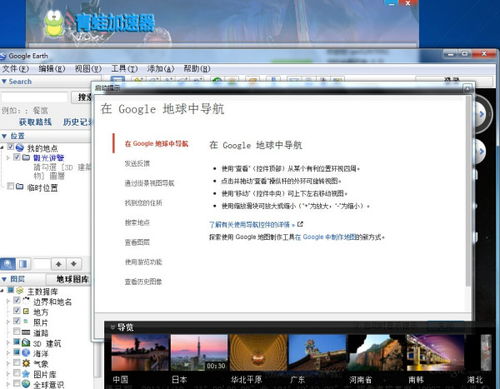500x389 pixels.
Task: Open the 视图 menu
Action: pos(88,69)
